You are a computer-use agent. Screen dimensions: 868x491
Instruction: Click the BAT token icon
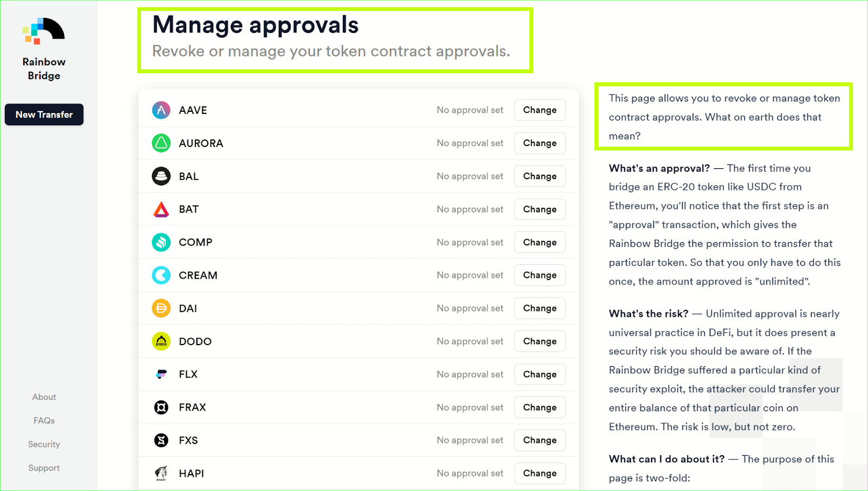click(161, 209)
